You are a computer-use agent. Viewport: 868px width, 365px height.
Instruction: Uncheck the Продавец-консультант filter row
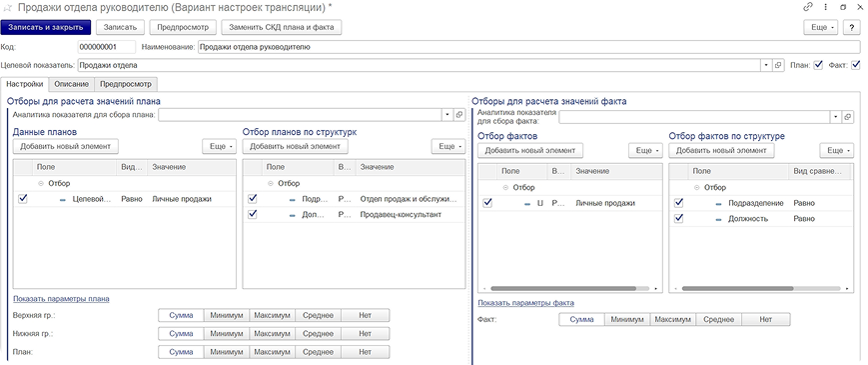tap(253, 214)
